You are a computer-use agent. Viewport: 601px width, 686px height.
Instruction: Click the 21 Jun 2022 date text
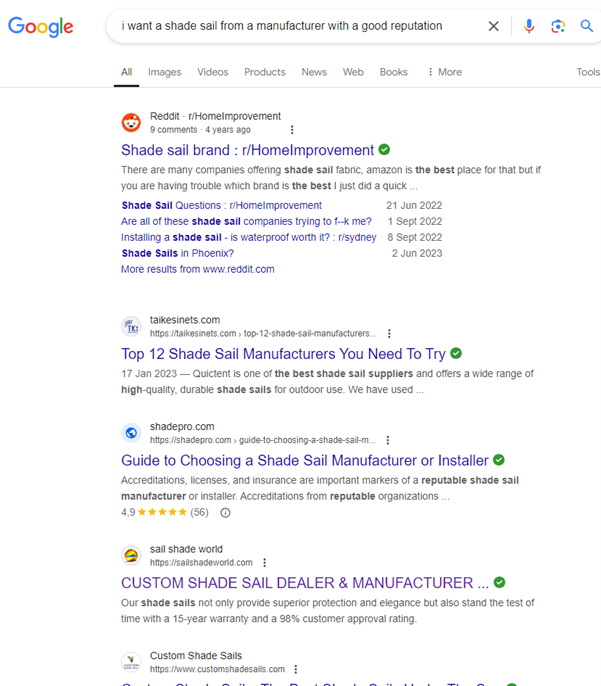pos(414,205)
